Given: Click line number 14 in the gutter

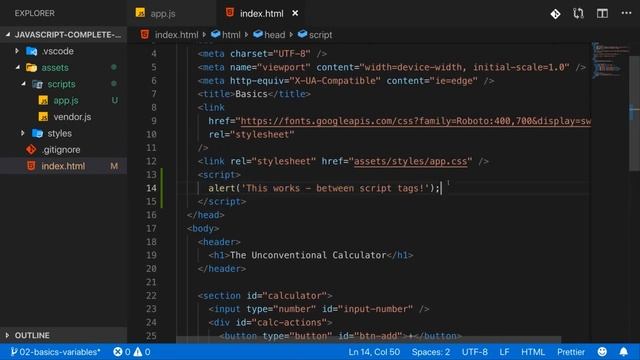Looking at the screenshot, I should (151, 188).
